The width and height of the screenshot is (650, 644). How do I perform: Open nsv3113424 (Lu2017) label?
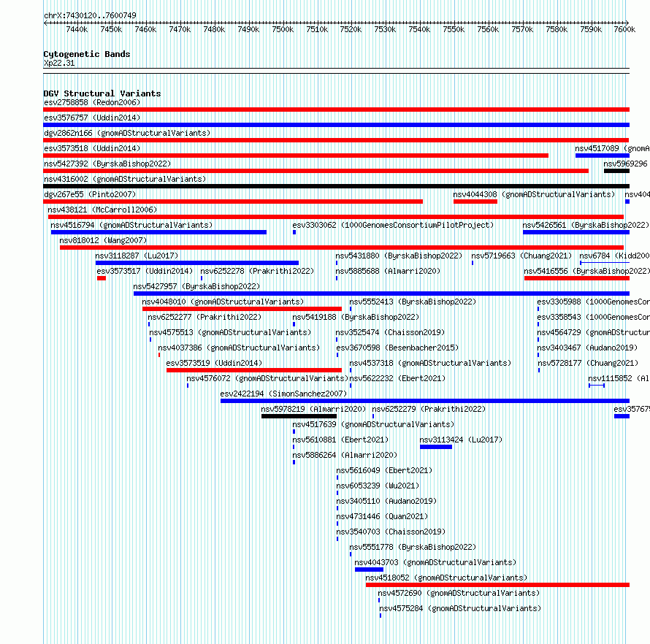click(x=461, y=440)
